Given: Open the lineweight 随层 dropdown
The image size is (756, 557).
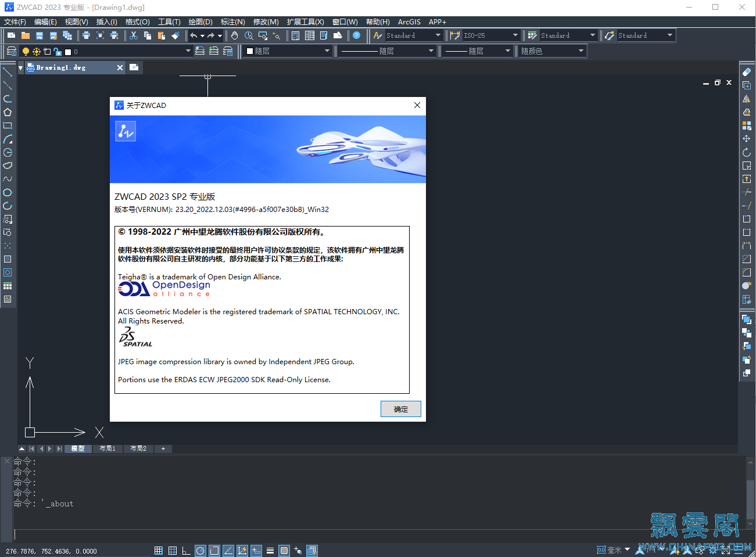Looking at the screenshot, I should (x=478, y=51).
